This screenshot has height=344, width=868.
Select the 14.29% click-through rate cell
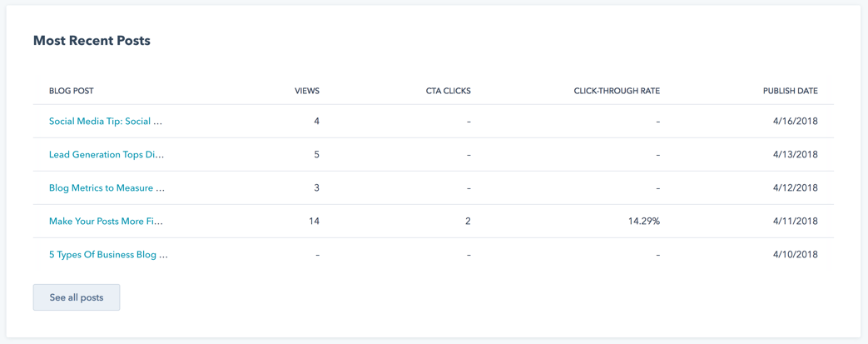[x=642, y=221]
